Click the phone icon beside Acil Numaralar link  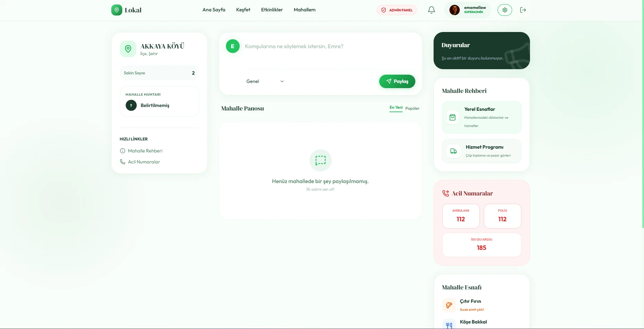122,162
